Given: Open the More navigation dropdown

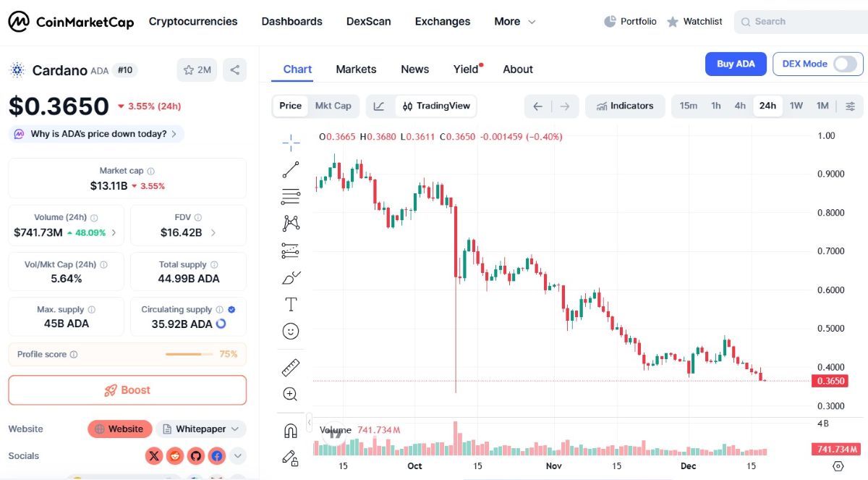Looking at the screenshot, I should click(x=514, y=21).
